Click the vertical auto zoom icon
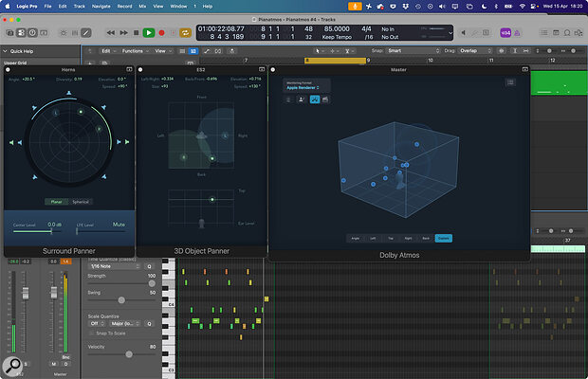Image resolution: width=588 pixels, height=379 pixels. (515, 51)
